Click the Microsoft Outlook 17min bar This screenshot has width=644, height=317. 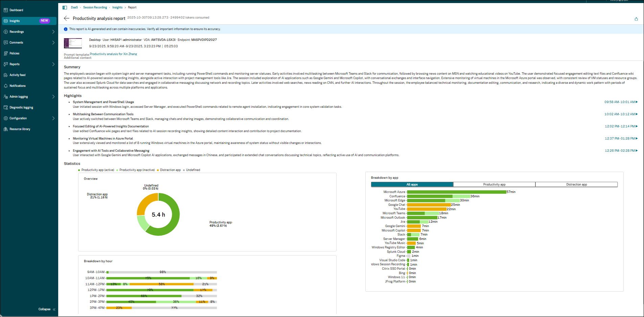[x=422, y=218]
